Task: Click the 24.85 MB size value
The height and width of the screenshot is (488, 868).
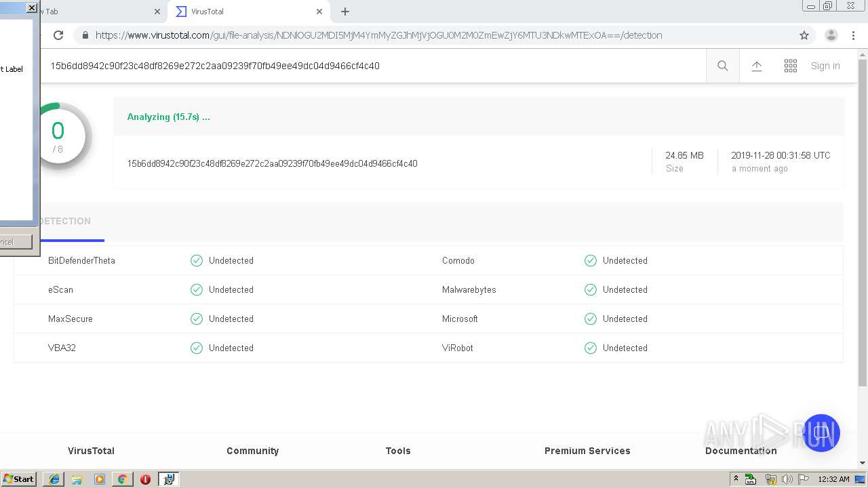Action: (684, 155)
